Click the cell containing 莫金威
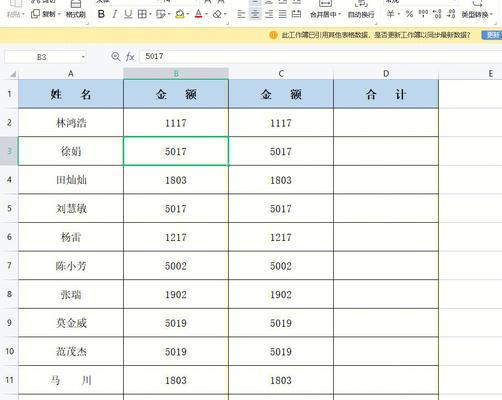 (71, 323)
